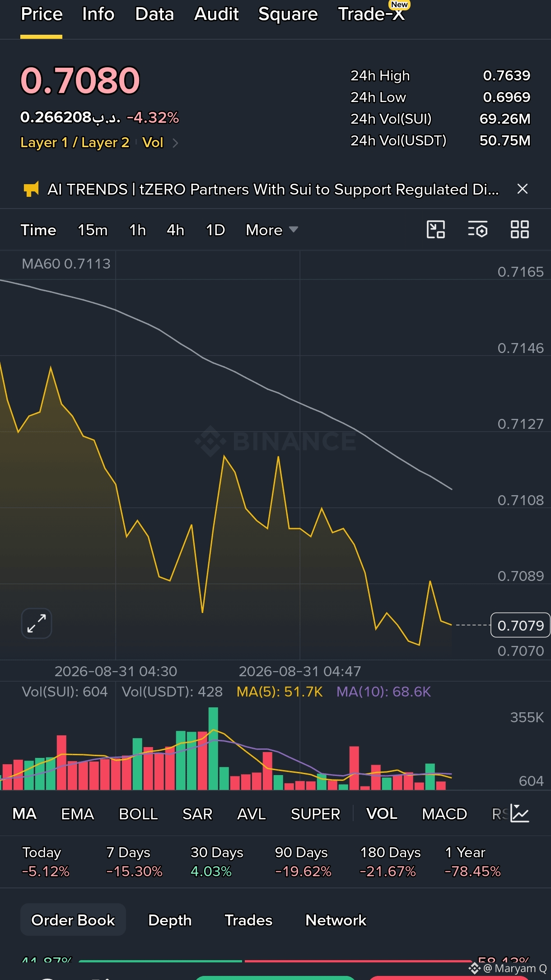The image size is (551, 980).
Task: Select the 4h chart interval
Action: pyautogui.click(x=176, y=230)
